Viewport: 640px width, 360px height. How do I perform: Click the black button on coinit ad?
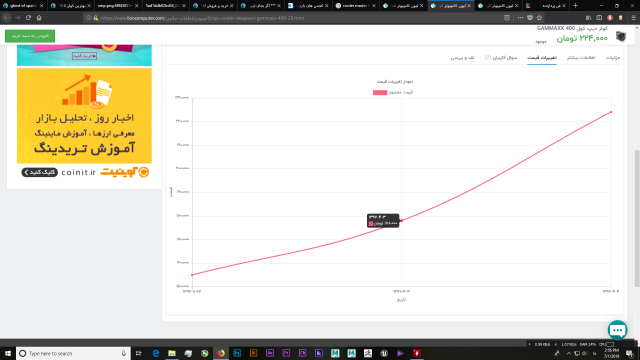click(x=40, y=172)
